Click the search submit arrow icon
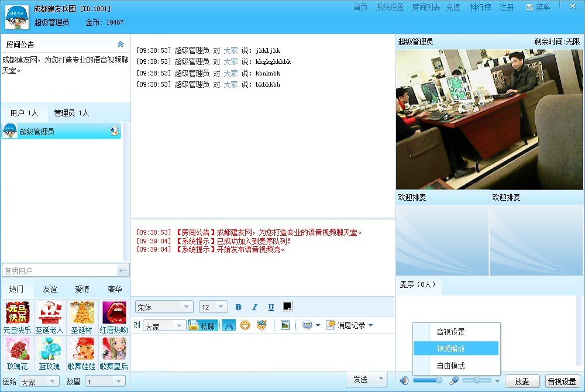The width and height of the screenshot is (585, 392). coord(123,270)
